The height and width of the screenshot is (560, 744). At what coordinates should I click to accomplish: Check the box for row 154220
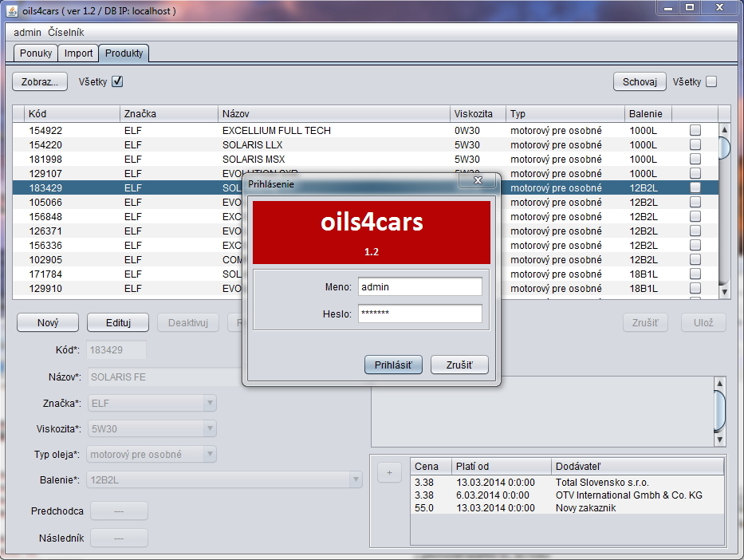point(695,144)
